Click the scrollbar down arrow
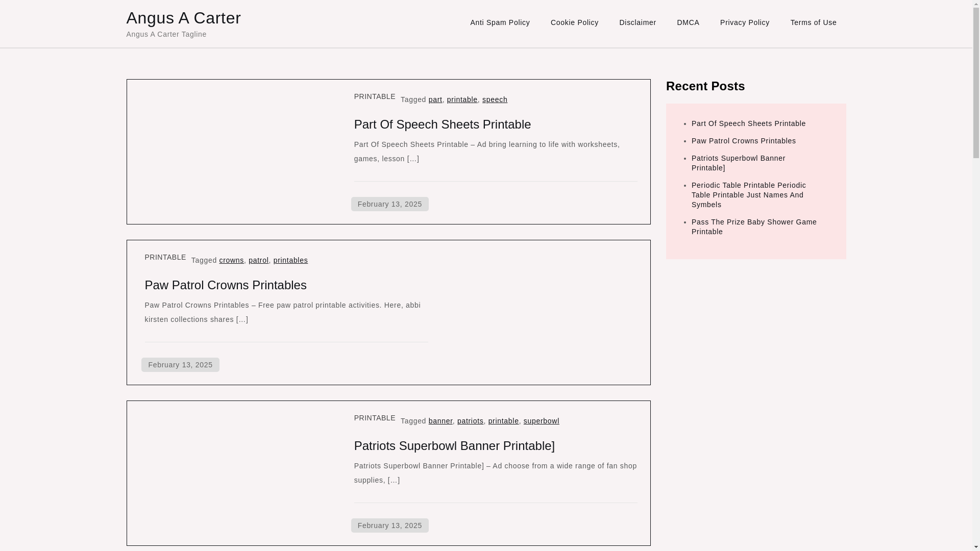 click(976, 547)
